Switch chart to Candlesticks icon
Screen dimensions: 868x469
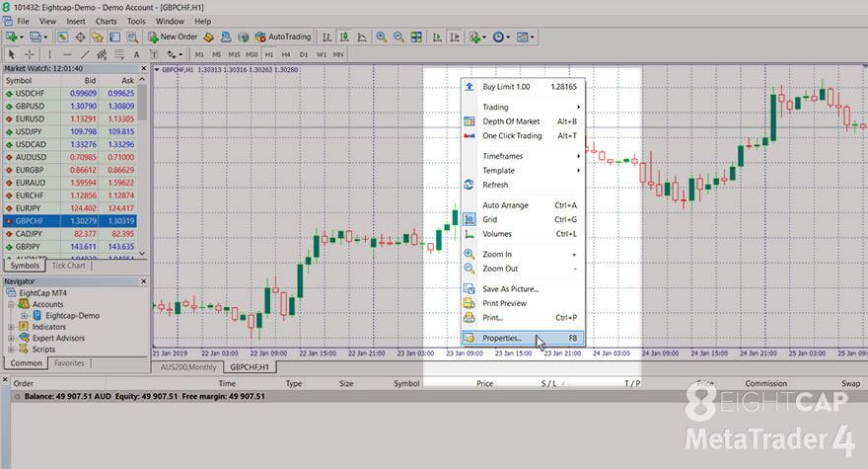pyautogui.click(x=344, y=38)
